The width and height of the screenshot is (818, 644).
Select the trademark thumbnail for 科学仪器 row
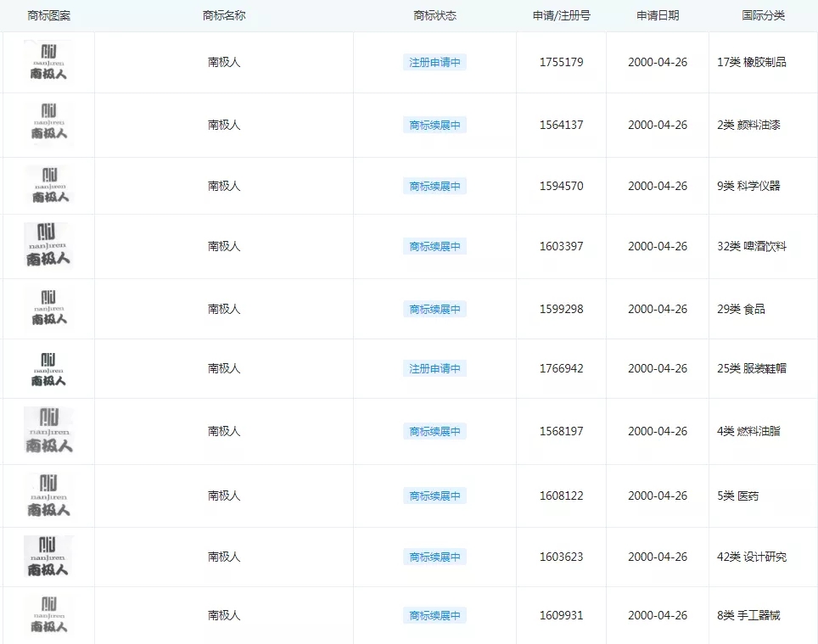tap(48, 186)
